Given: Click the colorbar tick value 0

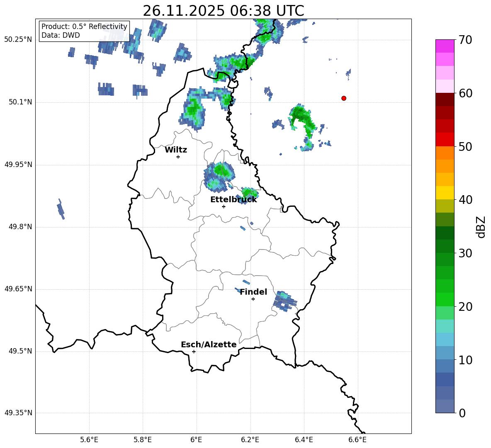Looking at the screenshot, I should click(462, 413).
